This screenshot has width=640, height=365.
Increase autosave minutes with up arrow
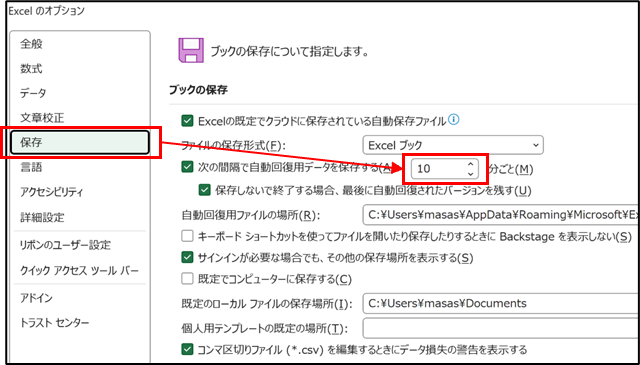(x=471, y=164)
